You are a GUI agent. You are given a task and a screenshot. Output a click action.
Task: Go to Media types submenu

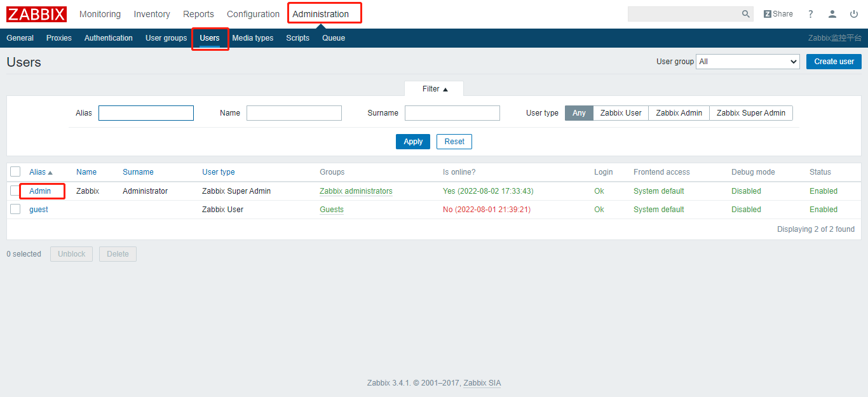point(253,38)
